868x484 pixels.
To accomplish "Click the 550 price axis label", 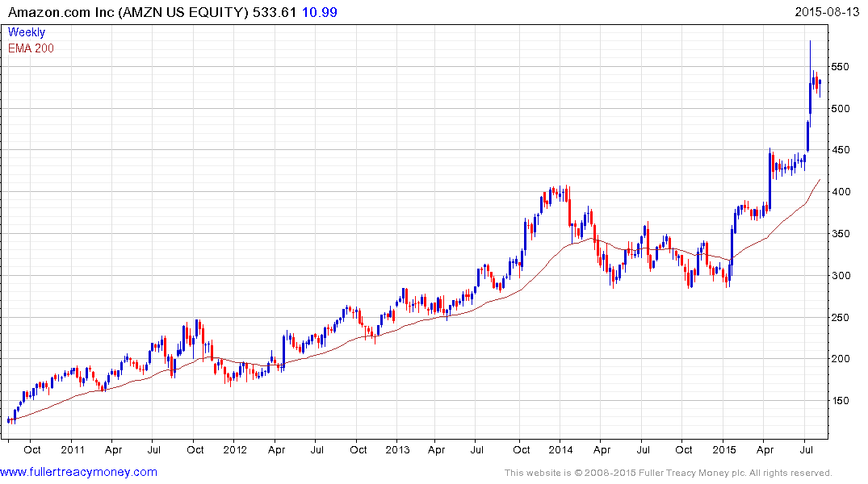I will tap(841, 67).
